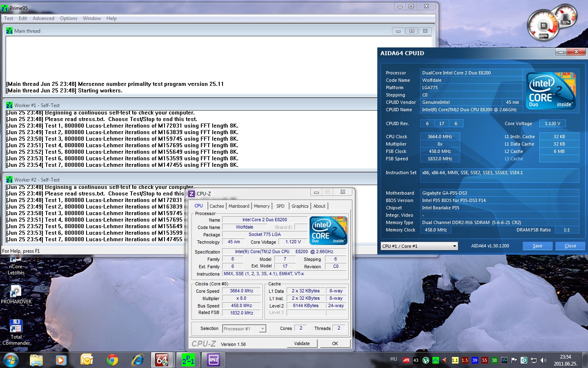Click Worker #1 - Self-Test title bar
588x368 pixels.
click(x=190, y=105)
